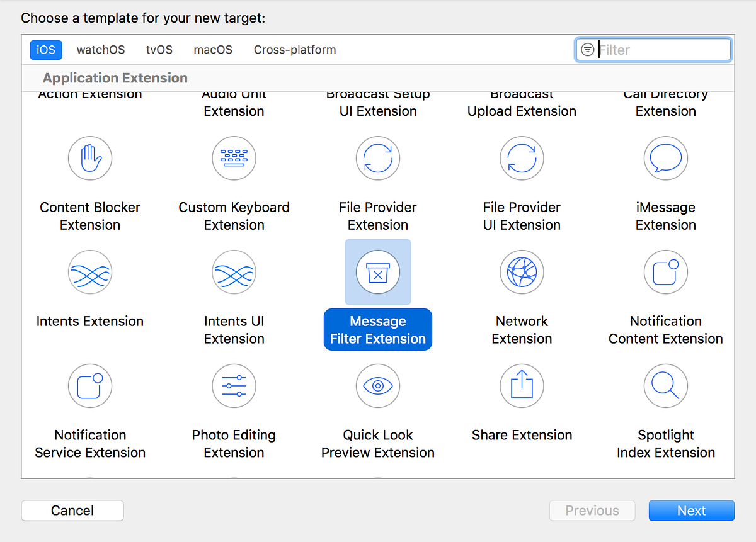This screenshot has width=756, height=542.
Task: Click the File Provider Extension label text
Action: [x=378, y=216]
